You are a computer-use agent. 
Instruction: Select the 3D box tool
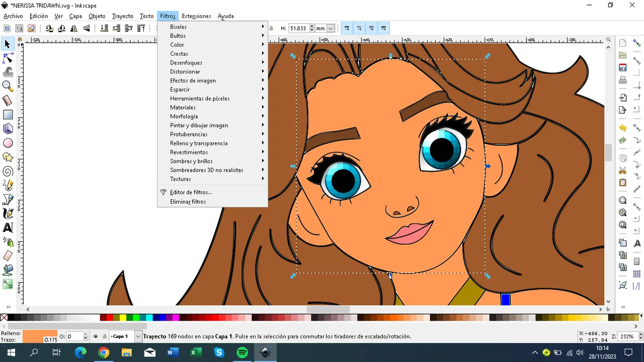8,129
